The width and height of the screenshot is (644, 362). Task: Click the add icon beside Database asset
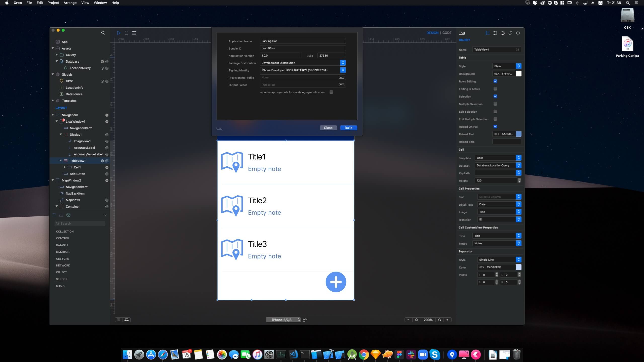(102, 62)
